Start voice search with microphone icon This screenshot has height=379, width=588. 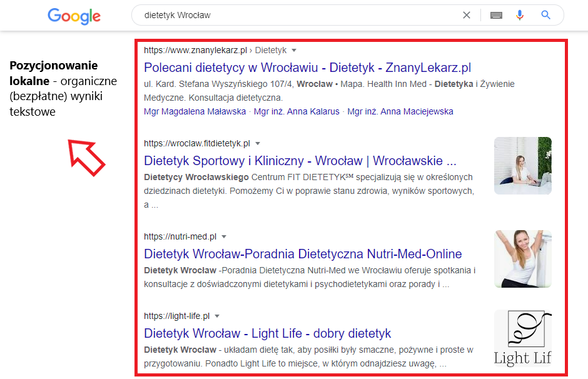pyautogui.click(x=519, y=15)
